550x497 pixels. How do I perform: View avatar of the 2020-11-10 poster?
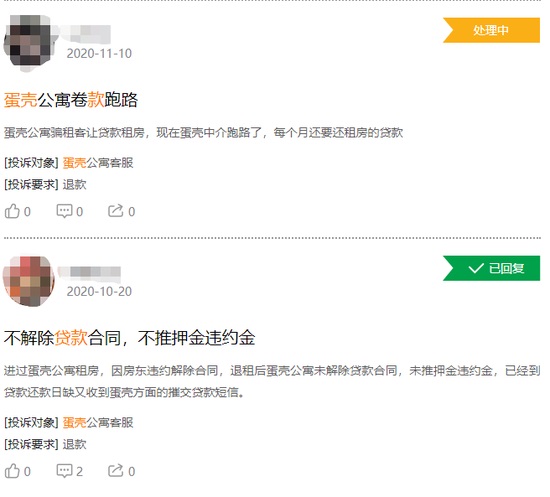click(29, 43)
